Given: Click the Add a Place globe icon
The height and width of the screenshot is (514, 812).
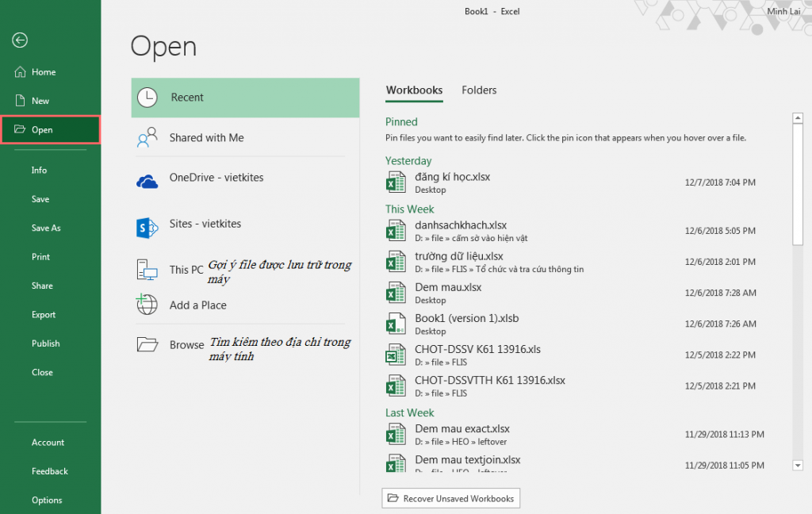Looking at the screenshot, I should (x=147, y=305).
